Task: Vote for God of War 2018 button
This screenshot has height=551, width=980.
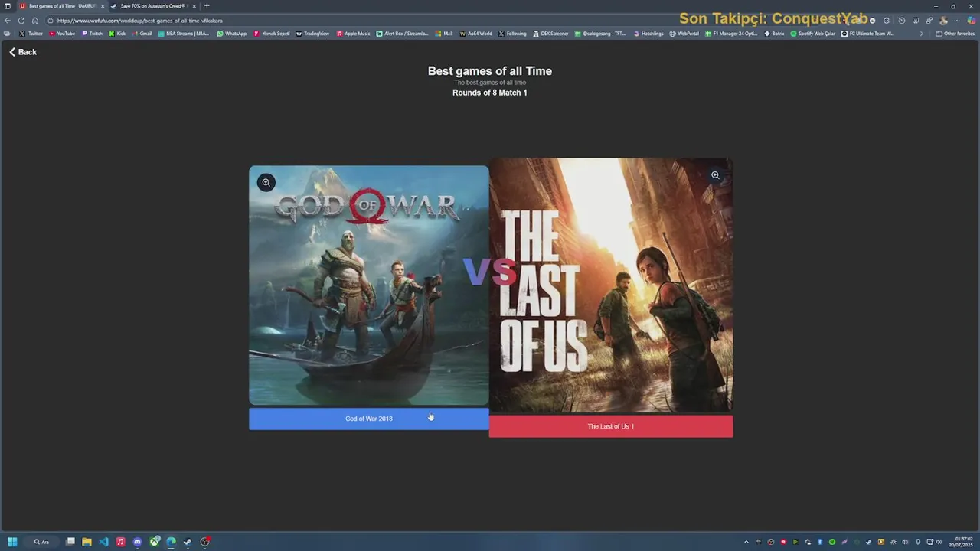Action: coord(368,419)
